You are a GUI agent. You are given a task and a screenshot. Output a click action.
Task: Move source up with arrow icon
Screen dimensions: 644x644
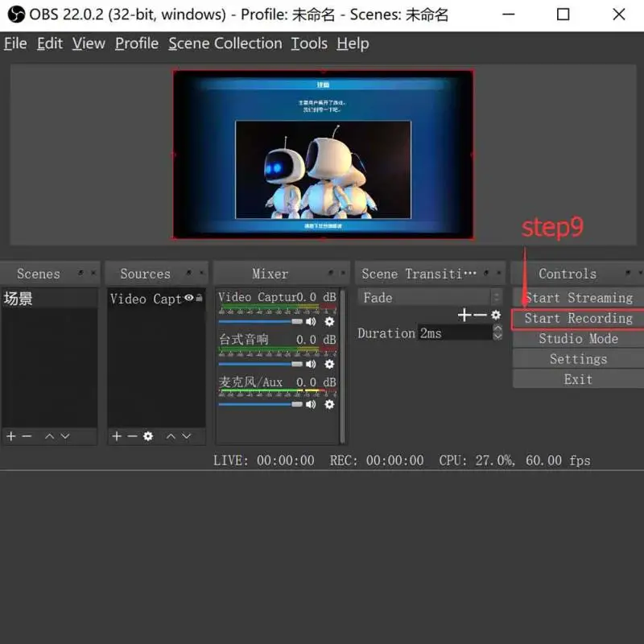pyautogui.click(x=171, y=436)
